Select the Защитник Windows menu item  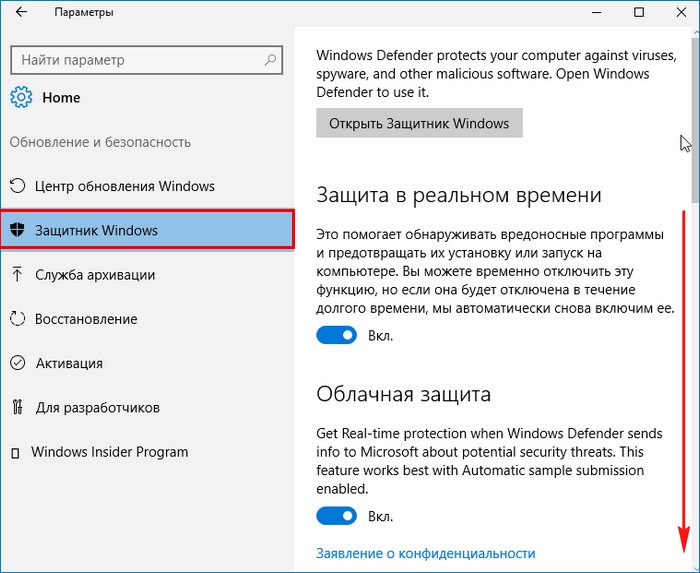tap(147, 230)
